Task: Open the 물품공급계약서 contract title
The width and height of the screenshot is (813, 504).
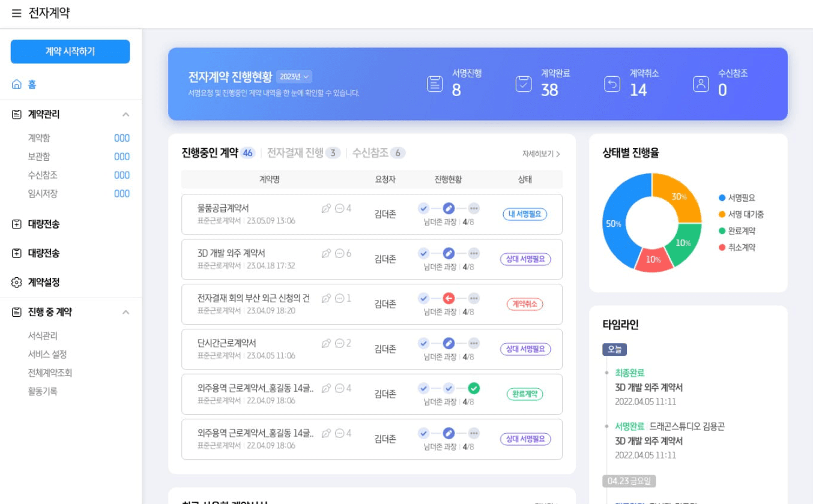Action: 223,208
